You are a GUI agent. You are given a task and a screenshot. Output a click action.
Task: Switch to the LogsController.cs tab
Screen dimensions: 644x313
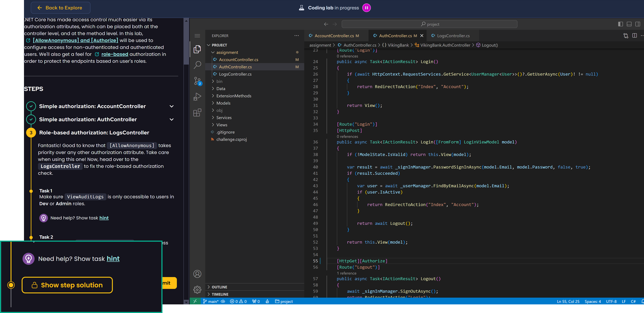pyautogui.click(x=453, y=36)
